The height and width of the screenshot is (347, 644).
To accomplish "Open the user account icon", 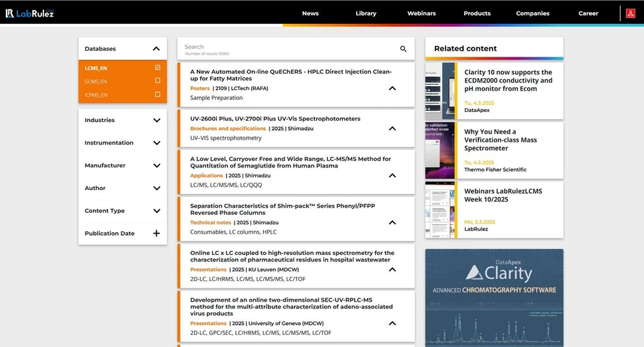I will [630, 13].
